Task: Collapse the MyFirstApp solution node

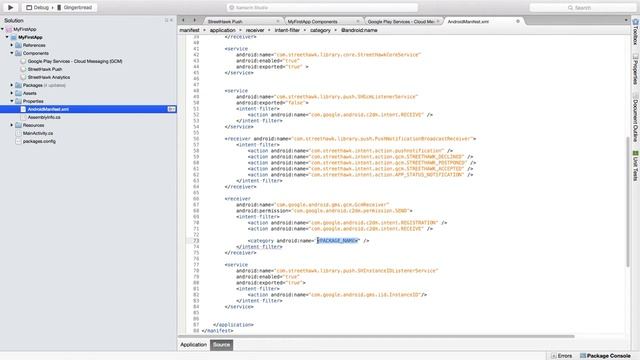Action: [3, 29]
